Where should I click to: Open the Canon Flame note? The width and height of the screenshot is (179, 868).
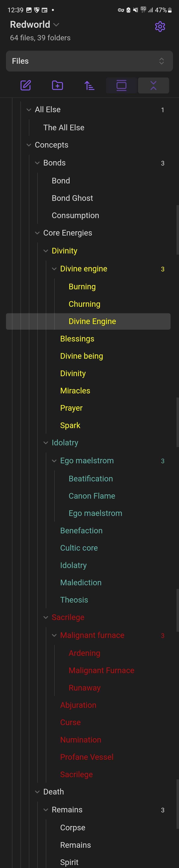pos(92,496)
